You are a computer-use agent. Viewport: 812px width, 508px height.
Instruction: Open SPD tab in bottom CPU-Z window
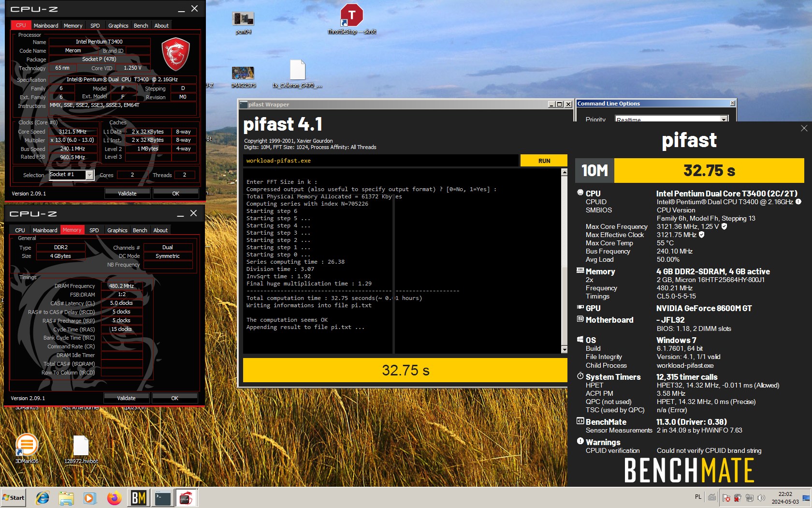[94, 230]
